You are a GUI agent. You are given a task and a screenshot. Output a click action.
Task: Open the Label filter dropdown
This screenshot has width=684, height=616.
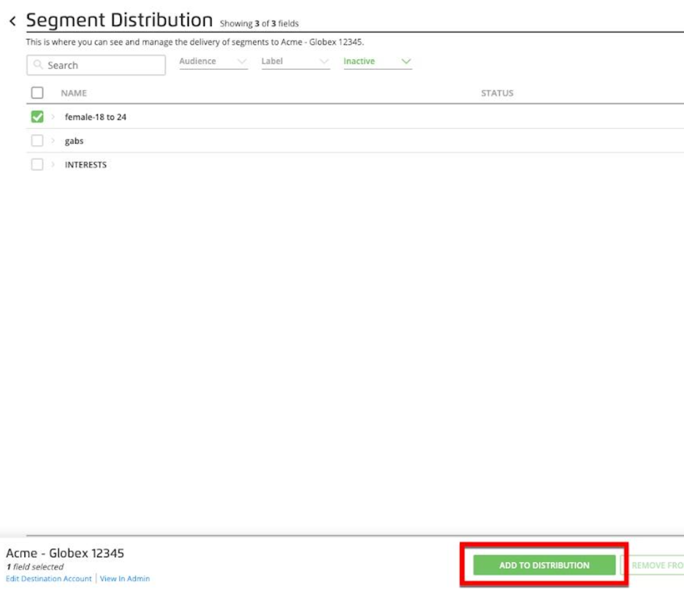295,61
